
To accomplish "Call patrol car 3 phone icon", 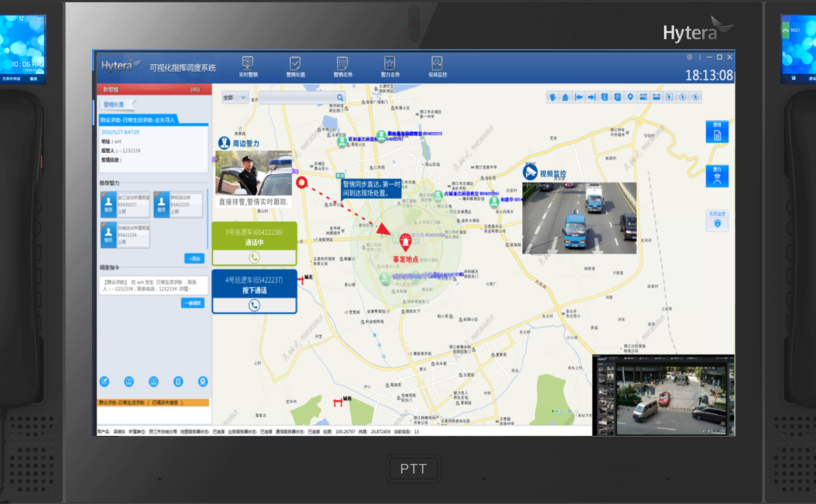I will click(254, 257).
